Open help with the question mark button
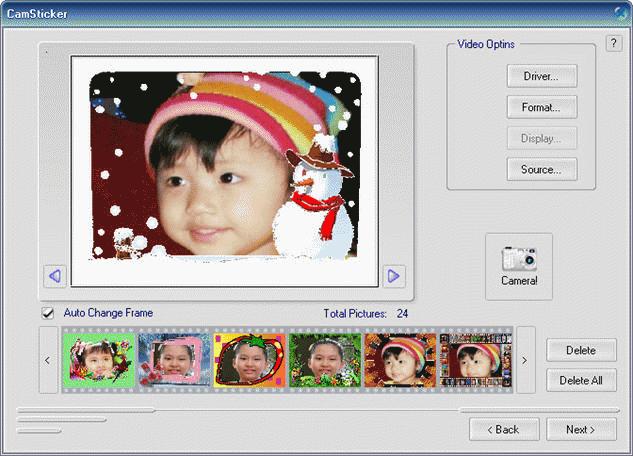 [x=614, y=43]
